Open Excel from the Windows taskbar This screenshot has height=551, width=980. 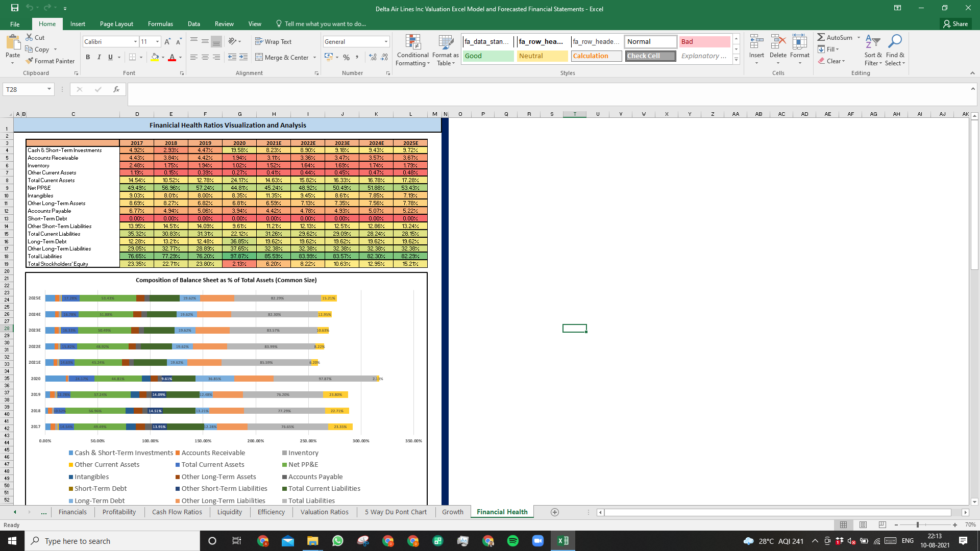click(563, 541)
